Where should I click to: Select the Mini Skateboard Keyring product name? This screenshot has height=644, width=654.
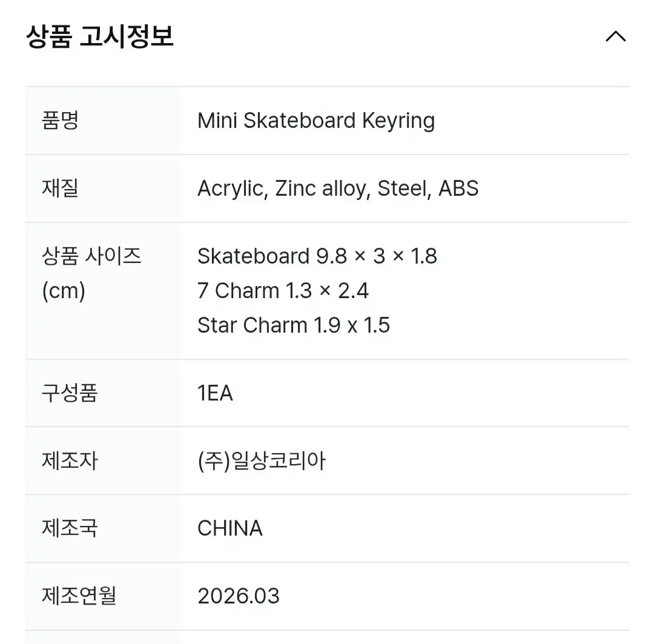click(316, 121)
